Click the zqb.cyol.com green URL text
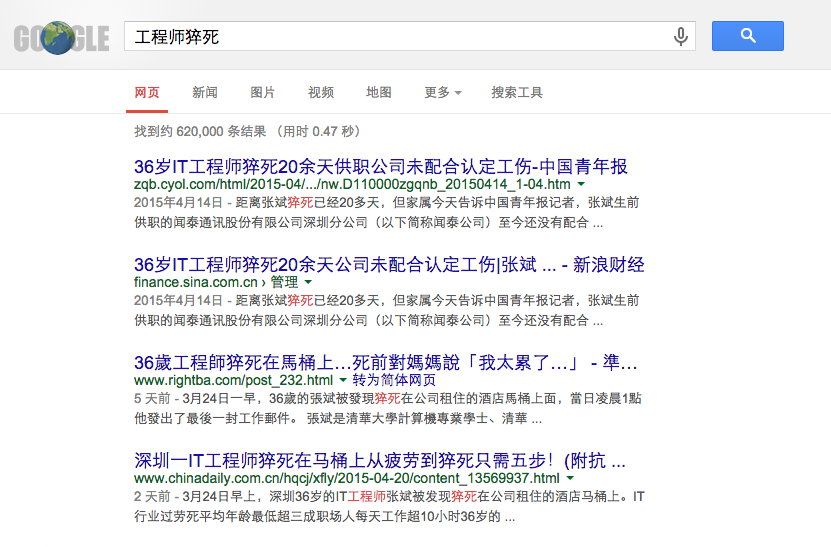 point(352,184)
